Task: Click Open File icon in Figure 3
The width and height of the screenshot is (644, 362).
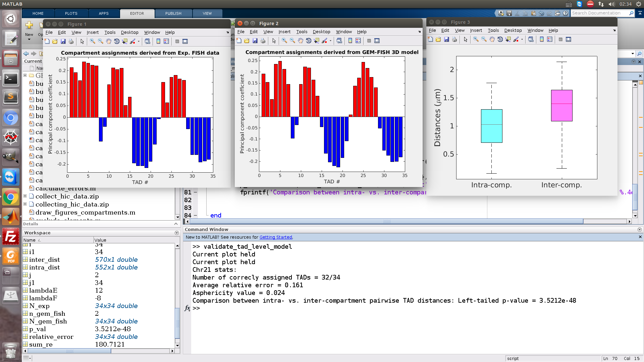Action: tap(438, 40)
